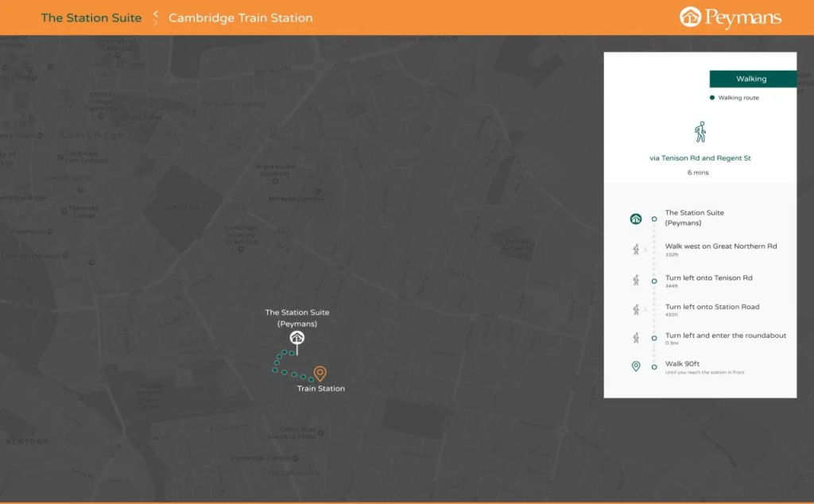The image size is (814, 504).
Task: Click the 450ft distance label
Action: [672, 315]
